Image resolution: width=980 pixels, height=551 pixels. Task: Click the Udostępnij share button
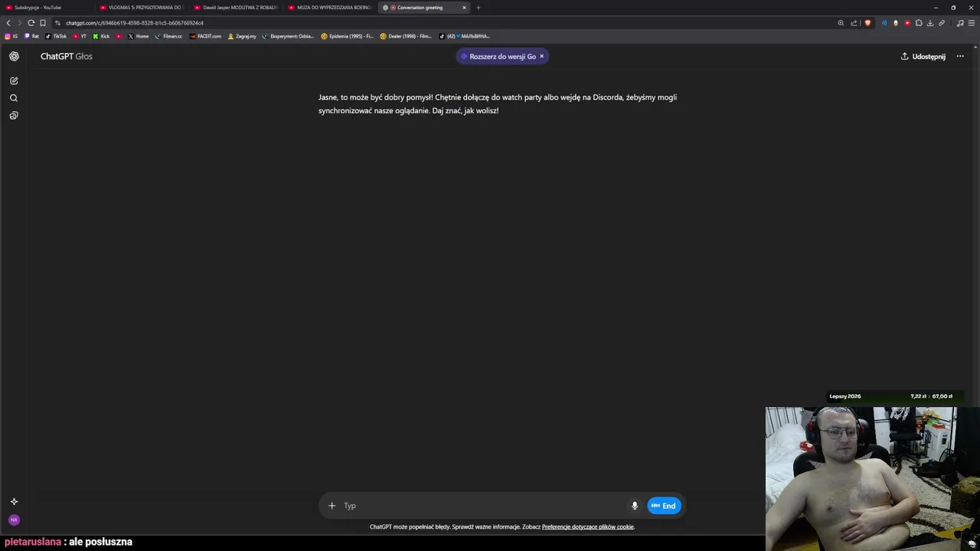coord(923,56)
